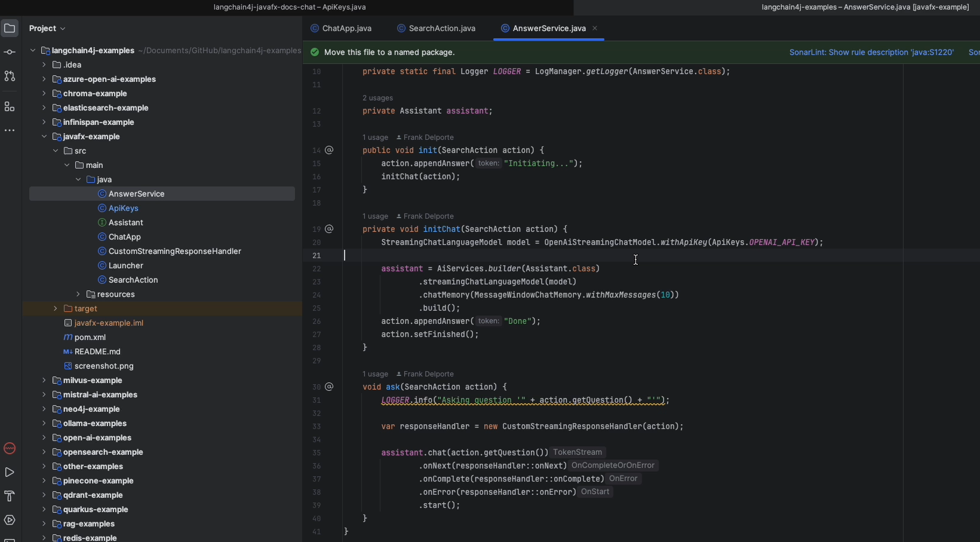The width and height of the screenshot is (980, 542).
Task: Expand the resources folder
Action: click(78, 294)
